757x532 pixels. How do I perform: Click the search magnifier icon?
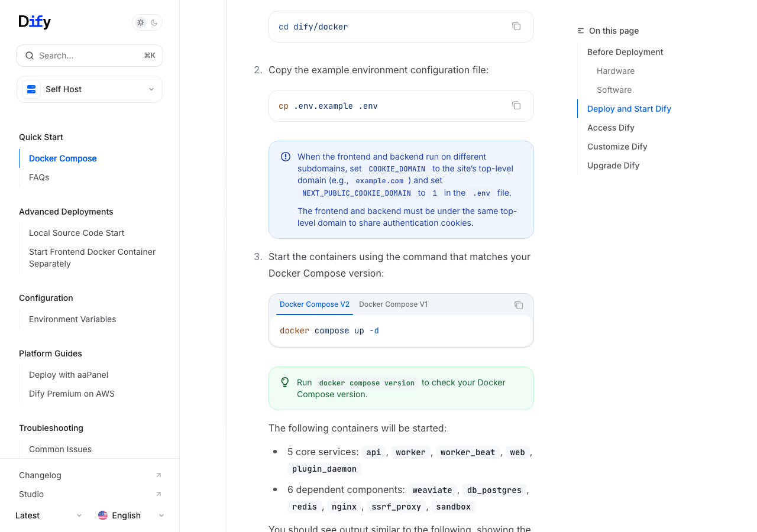30,56
